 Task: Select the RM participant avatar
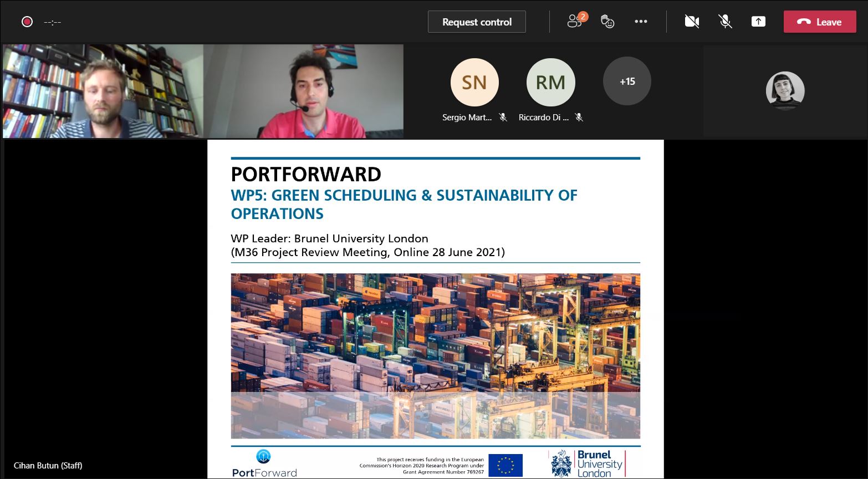(x=550, y=82)
